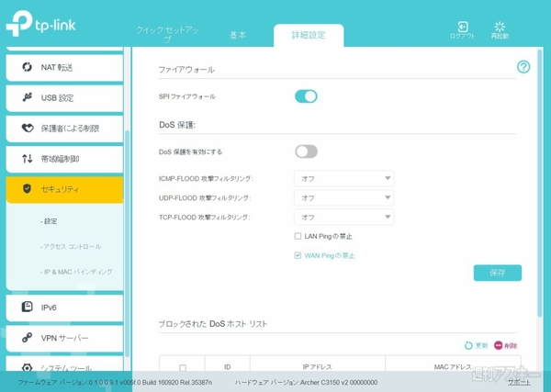
Task: Open the 保護者による制限 menu
Action: [64, 129]
